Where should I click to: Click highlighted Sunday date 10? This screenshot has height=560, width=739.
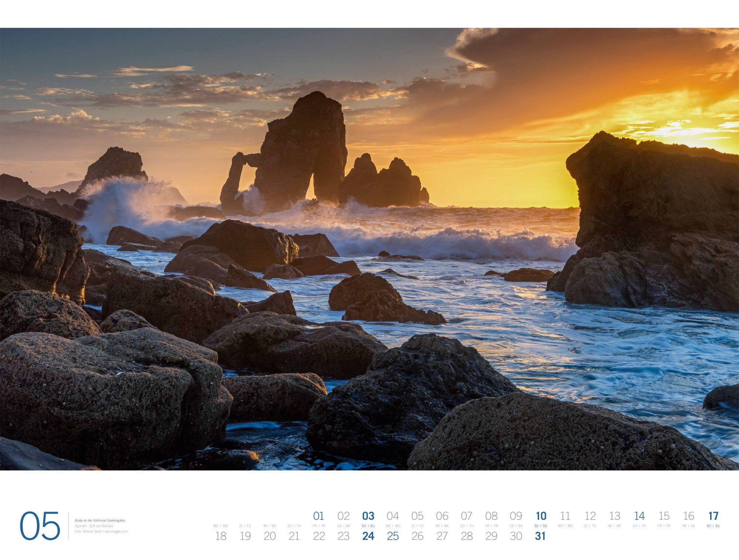coord(541,516)
